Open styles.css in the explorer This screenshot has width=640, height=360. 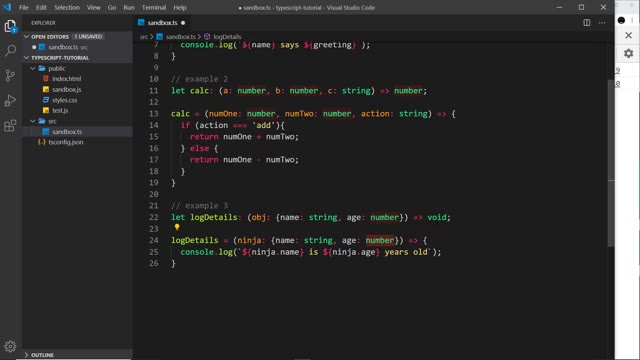point(64,100)
